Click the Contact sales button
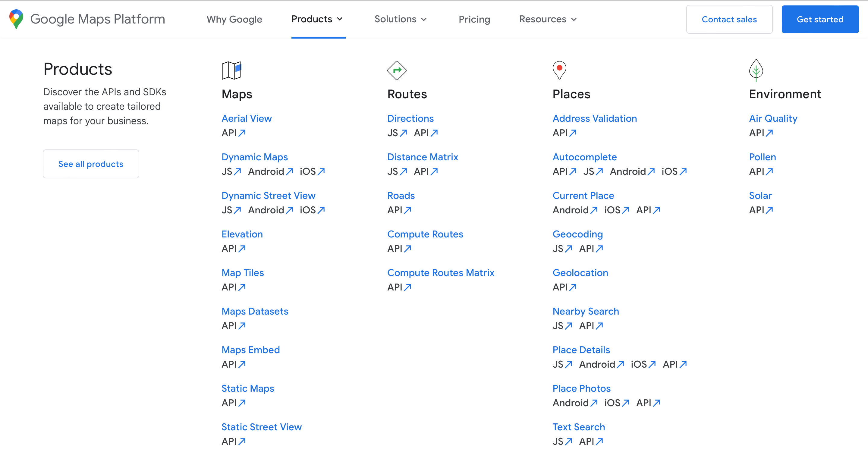 tap(729, 19)
